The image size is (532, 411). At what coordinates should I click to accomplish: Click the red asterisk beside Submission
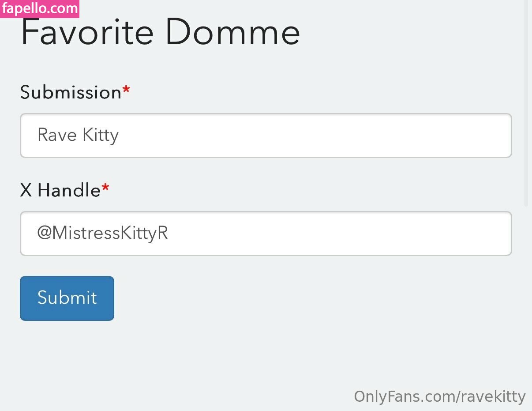click(x=126, y=90)
